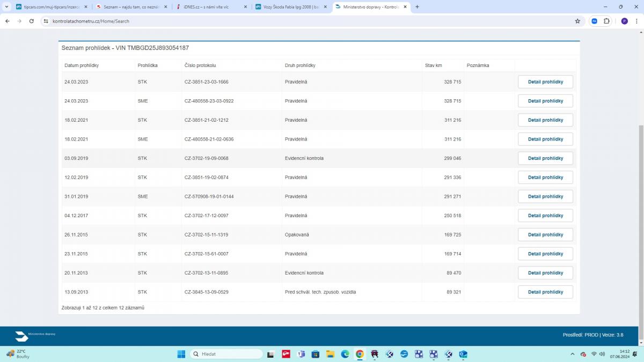Show hidden system tray icons chevron
Viewport: 644px width, 362px height.
574,354
